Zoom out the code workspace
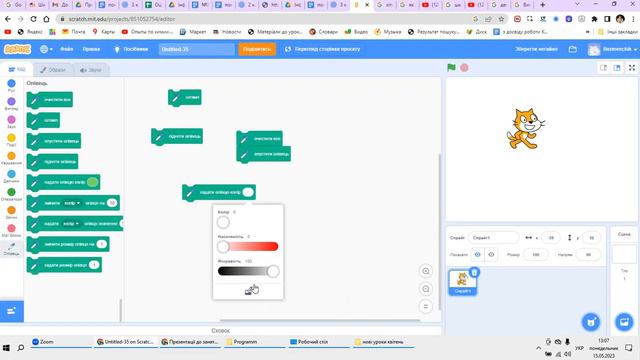 426,289
